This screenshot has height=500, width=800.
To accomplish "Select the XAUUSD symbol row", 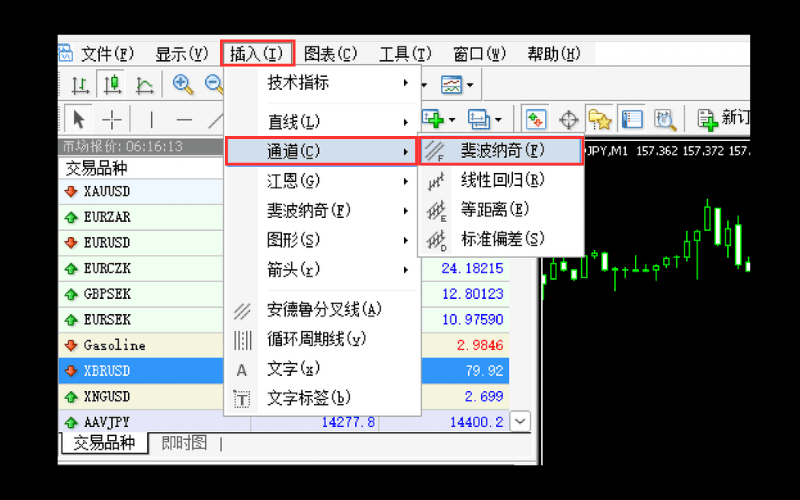I will (141, 192).
